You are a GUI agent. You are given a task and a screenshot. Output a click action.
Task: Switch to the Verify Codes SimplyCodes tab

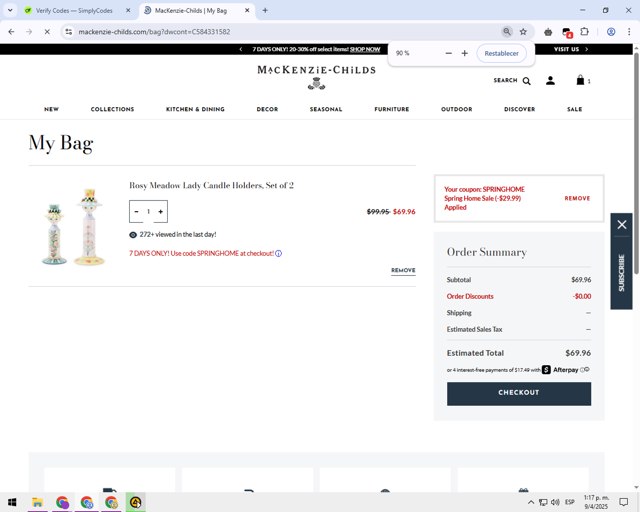[x=73, y=11]
